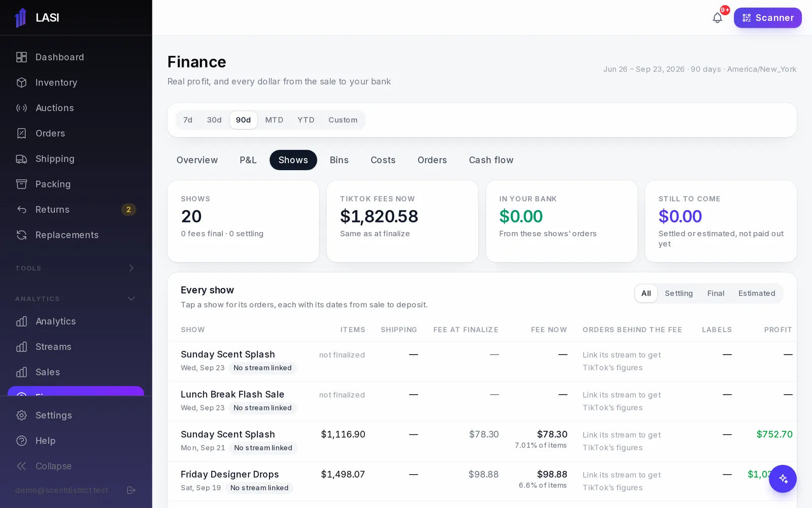Switch to the P&L tab
Image resolution: width=812 pixels, height=508 pixels.
pos(248,160)
